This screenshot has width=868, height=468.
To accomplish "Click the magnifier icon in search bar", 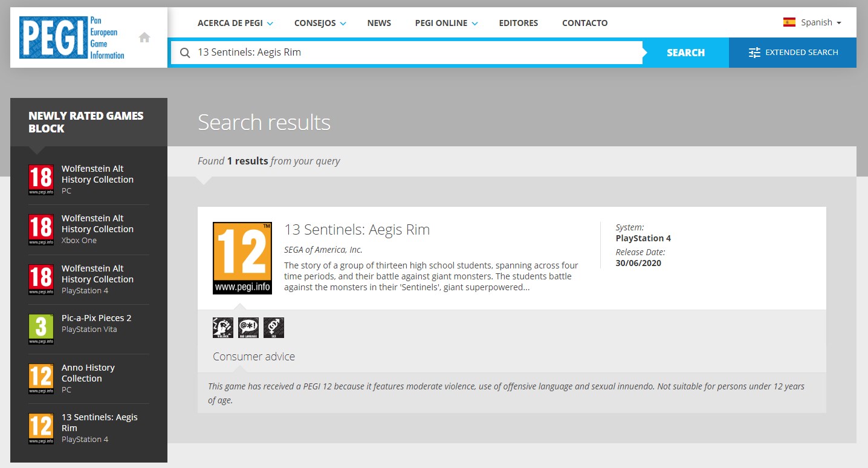I will point(185,53).
